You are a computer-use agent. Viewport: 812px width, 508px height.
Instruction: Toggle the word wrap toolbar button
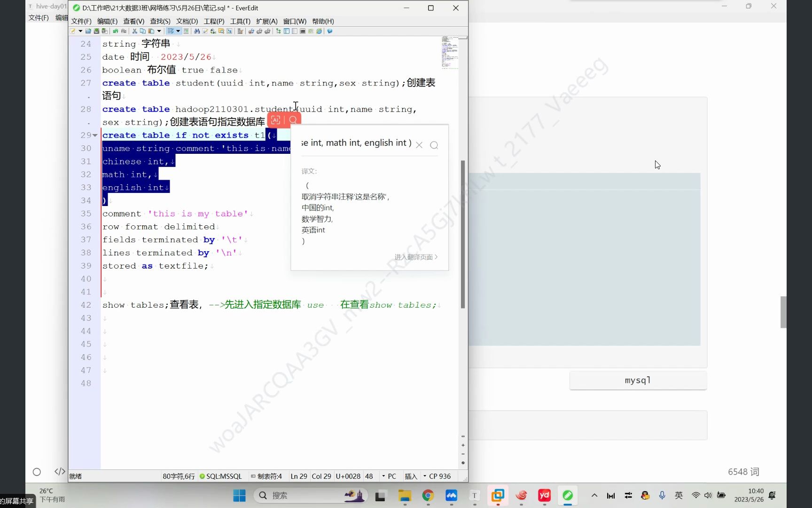click(171, 31)
